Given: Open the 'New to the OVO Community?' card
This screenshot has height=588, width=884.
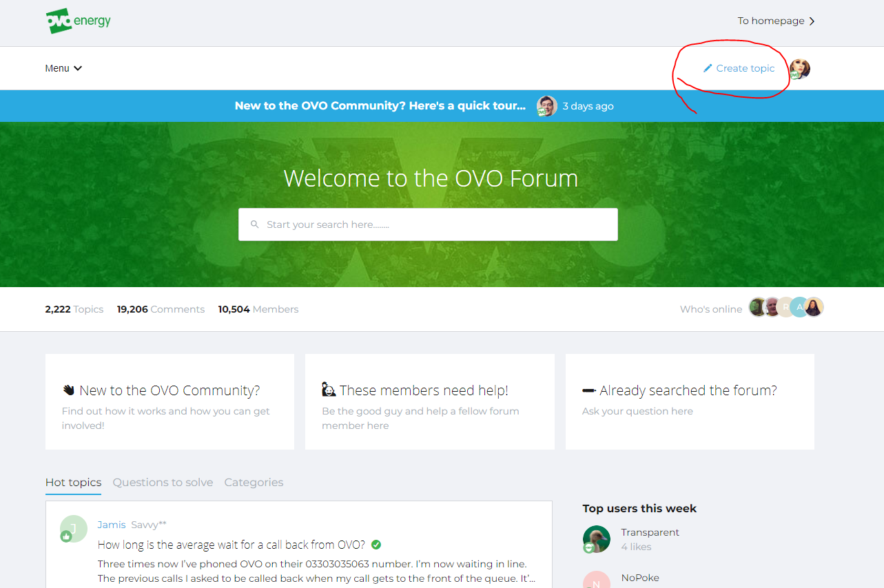Looking at the screenshot, I should pos(169,401).
